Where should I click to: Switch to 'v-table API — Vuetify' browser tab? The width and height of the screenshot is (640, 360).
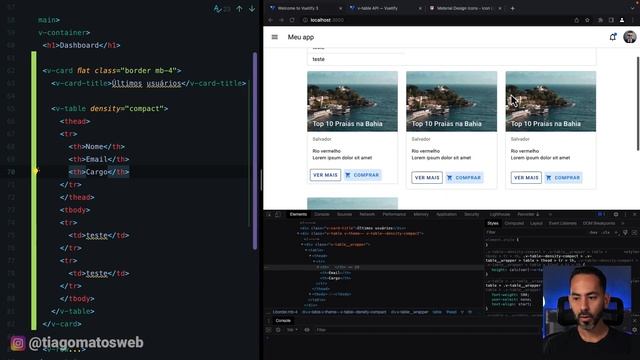[385, 8]
